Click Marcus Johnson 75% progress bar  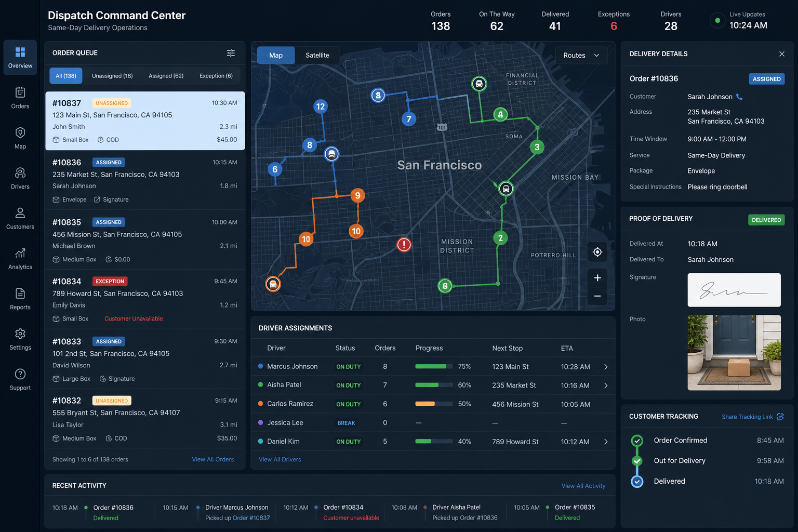click(434, 367)
